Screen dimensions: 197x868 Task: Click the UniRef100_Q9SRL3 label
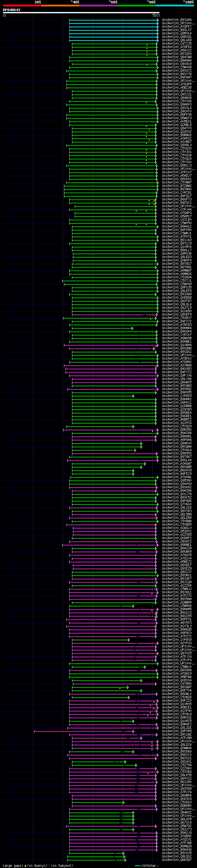click(176, 146)
